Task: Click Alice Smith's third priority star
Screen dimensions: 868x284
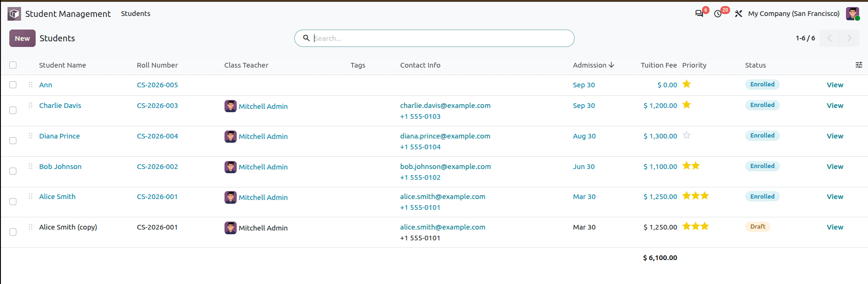Action: [x=704, y=196]
